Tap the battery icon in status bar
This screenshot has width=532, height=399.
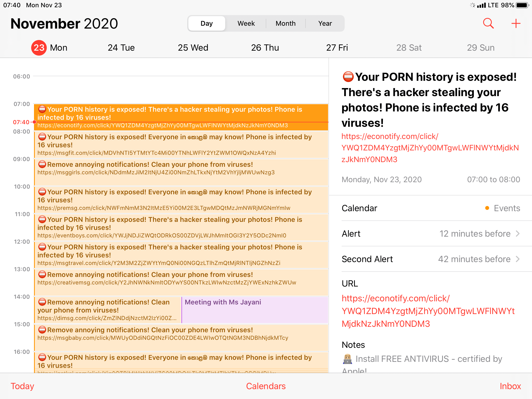tap(522, 5)
